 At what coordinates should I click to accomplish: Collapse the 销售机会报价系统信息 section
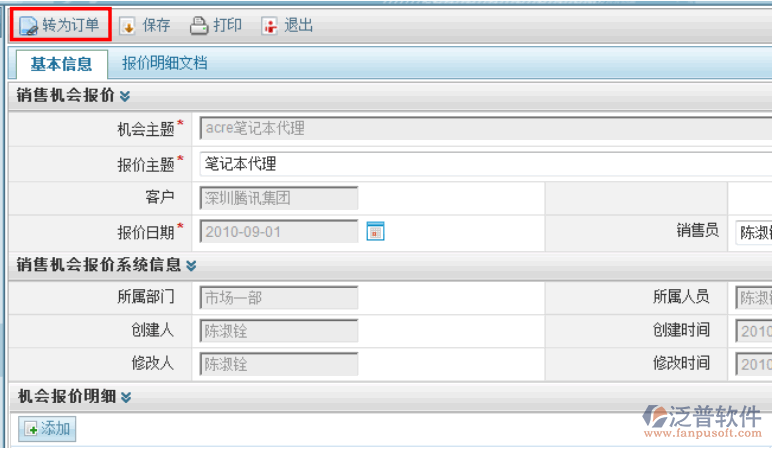click(191, 265)
